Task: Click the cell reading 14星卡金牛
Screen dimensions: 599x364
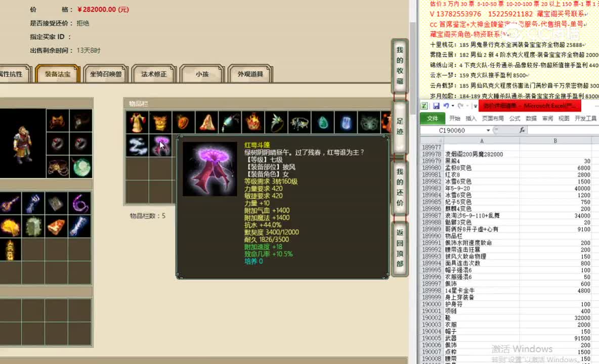Action: pos(481,290)
